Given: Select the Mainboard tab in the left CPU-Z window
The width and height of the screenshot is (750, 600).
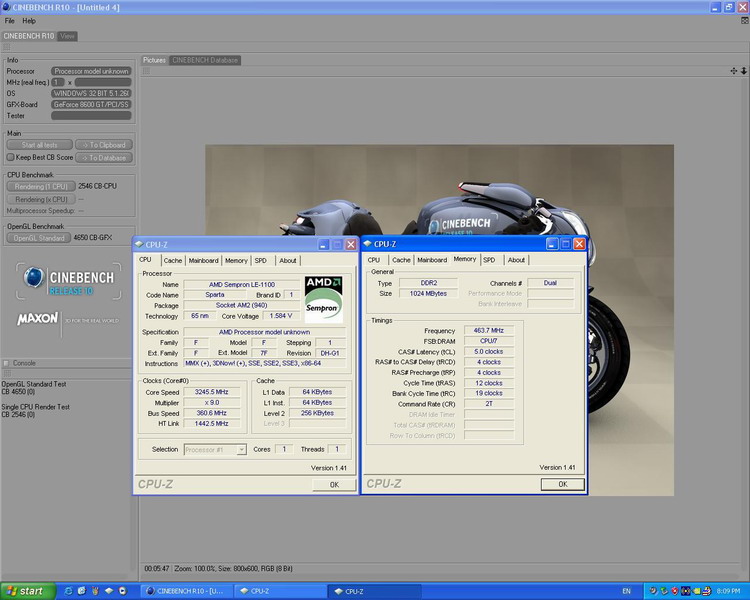Looking at the screenshot, I should click(203, 260).
